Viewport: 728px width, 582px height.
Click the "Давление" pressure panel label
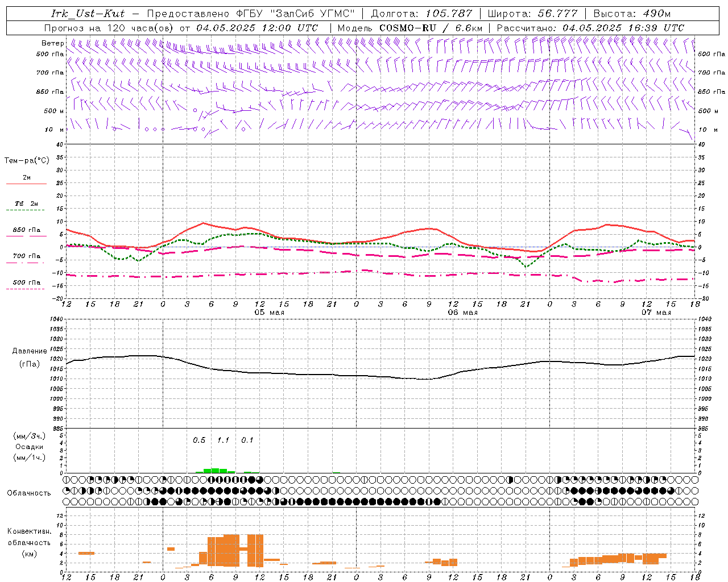tap(30, 351)
